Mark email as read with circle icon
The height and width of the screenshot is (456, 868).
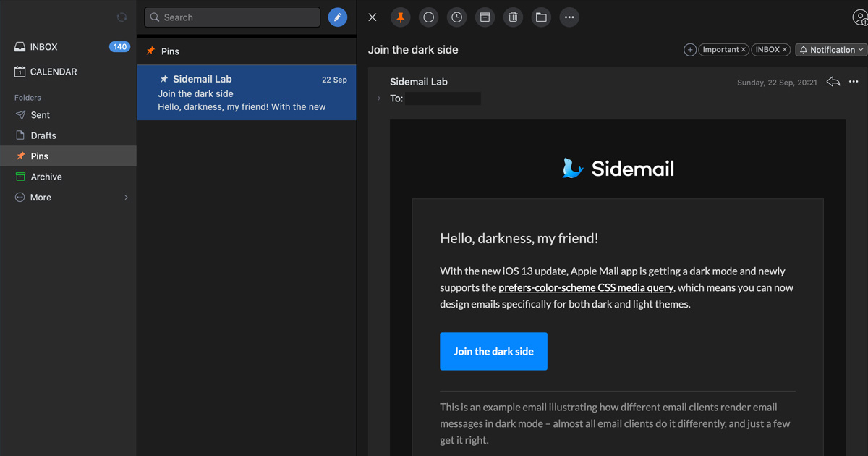click(x=428, y=17)
